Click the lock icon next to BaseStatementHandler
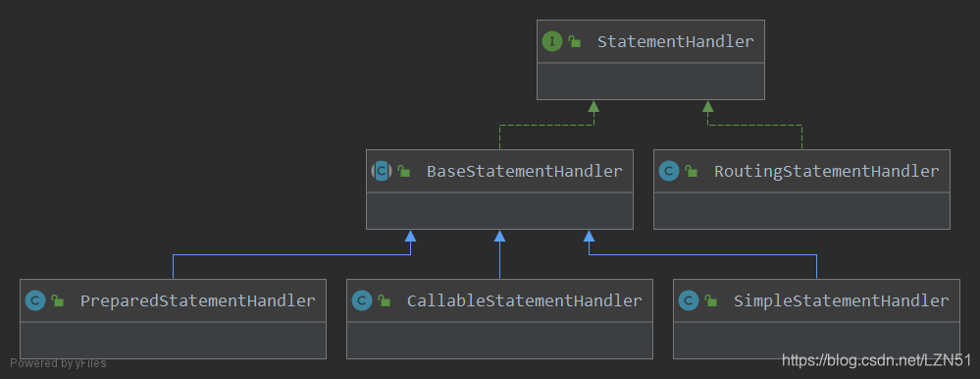The width and height of the screenshot is (980, 379). pyautogui.click(x=404, y=171)
